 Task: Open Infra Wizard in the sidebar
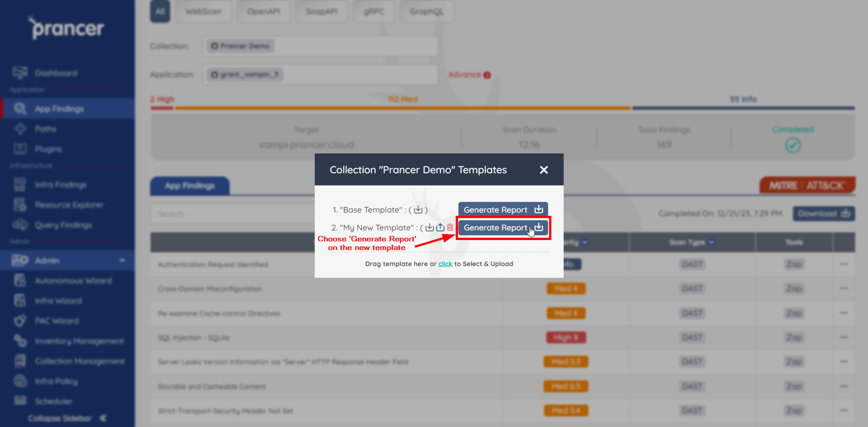(x=58, y=301)
